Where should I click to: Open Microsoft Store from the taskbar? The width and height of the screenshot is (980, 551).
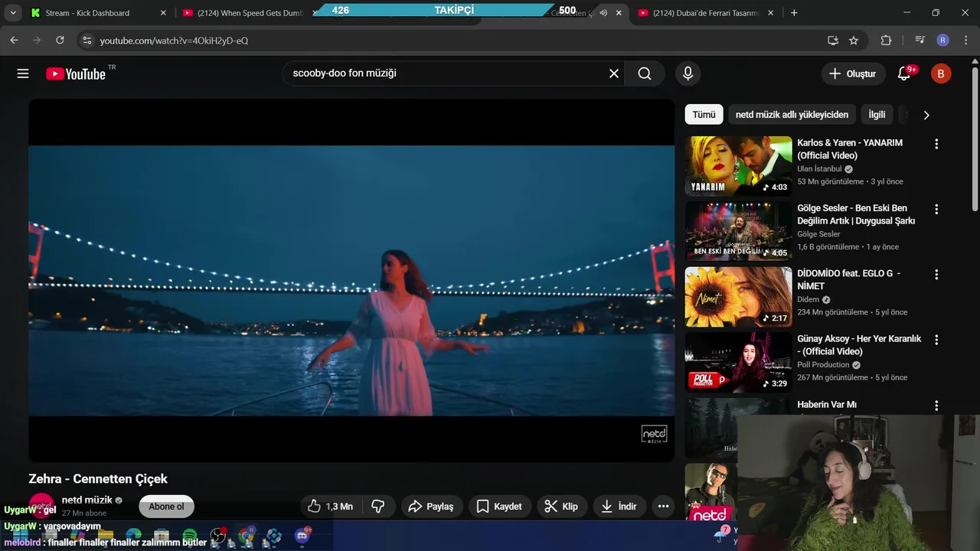[x=162, y=536]
